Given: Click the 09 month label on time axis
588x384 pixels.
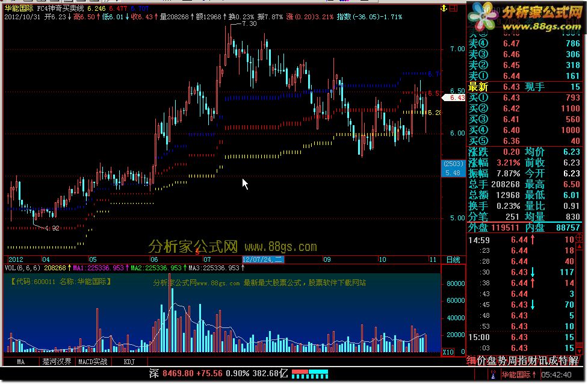Looking at the screenshot, I should (x=327, y=259).
